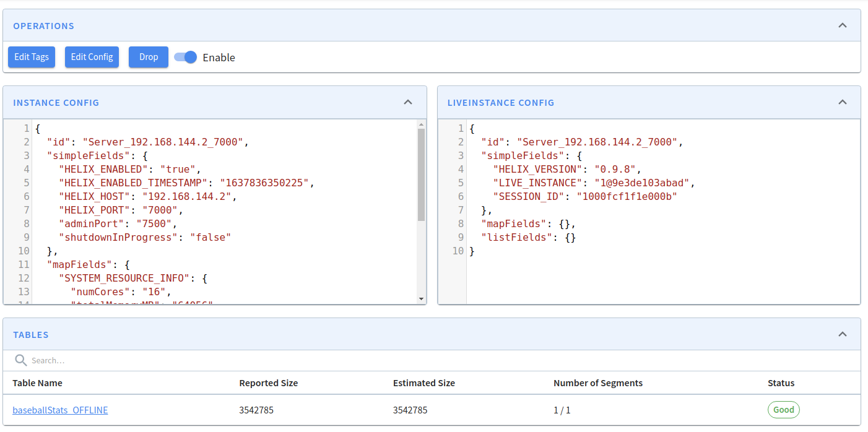Click the Instance Config scrollbar up arrow
Image resolution: width=868 pixels, height=432 pixels.
pyautogui.click(x=421, y=124)
